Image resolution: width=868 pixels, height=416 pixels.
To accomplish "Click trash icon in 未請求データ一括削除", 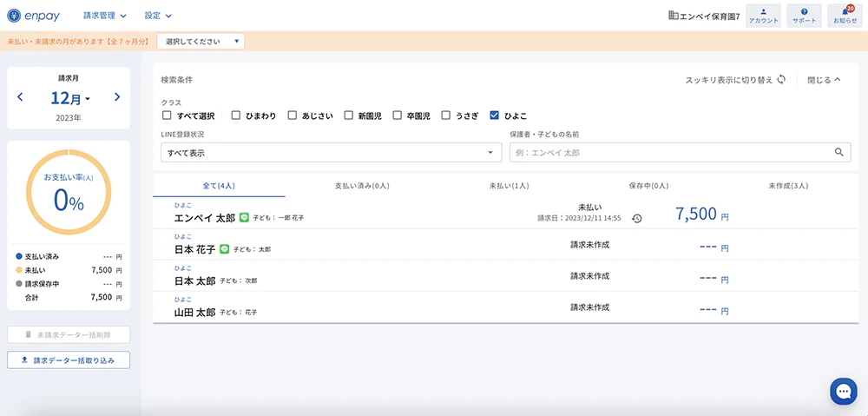I will 29,334.
